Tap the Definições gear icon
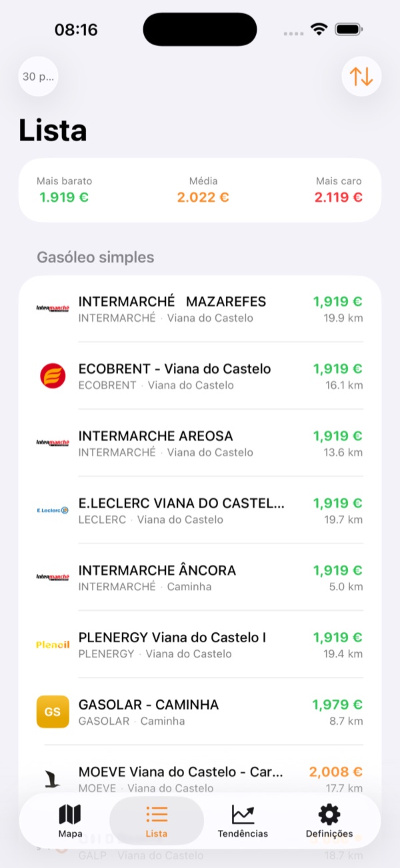 [328, 813]
